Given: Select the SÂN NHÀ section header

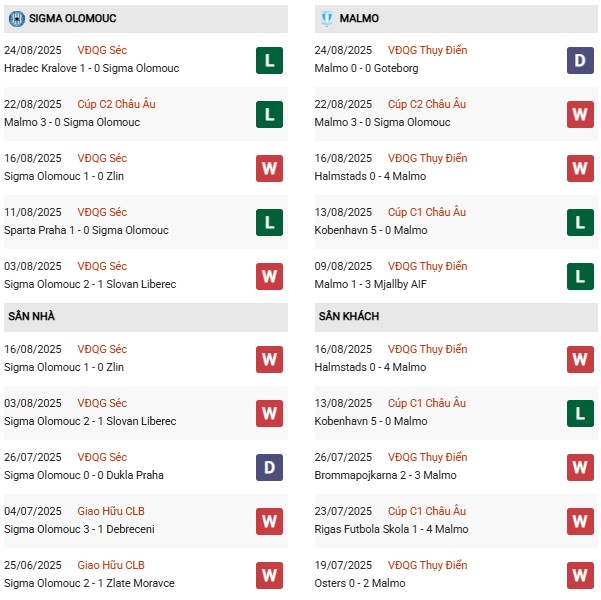Looking at the screenshot, I should [x=31, y=316].
